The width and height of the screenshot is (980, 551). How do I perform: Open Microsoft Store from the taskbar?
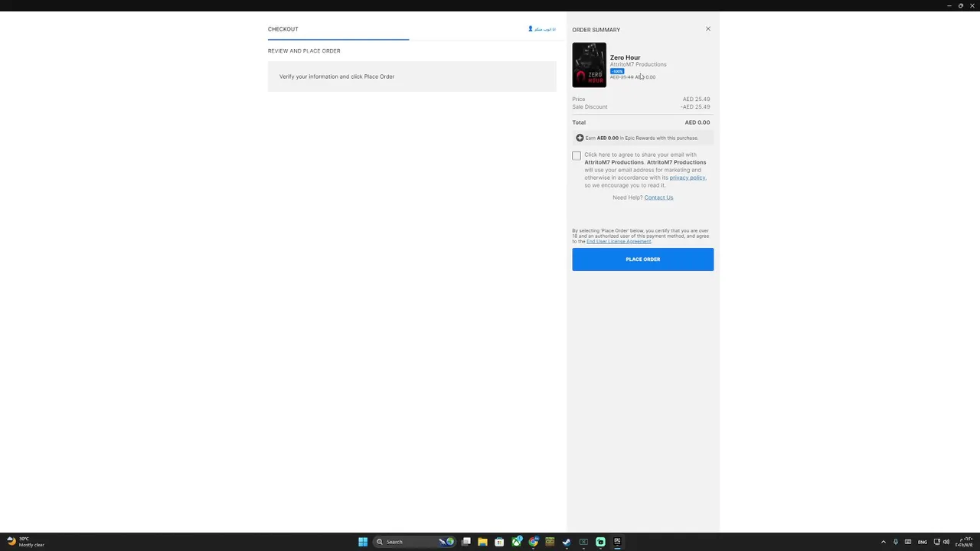[499, 542]
